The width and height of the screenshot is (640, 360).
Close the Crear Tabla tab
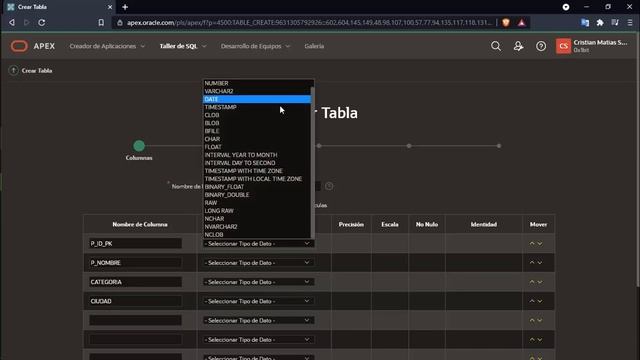pos(110,7)
